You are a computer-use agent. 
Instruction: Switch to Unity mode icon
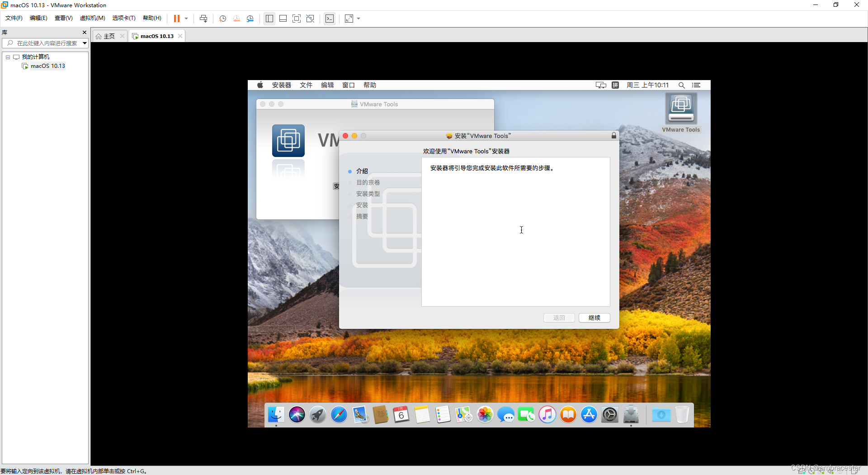310,19
